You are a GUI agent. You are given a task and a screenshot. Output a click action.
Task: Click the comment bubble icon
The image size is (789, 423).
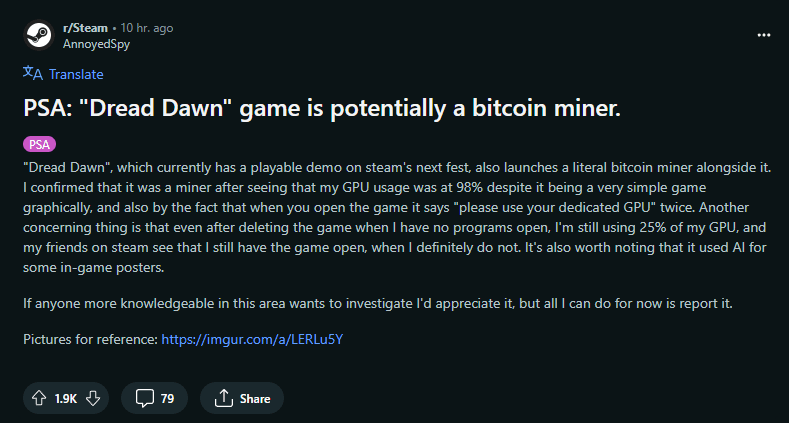point(145,398)
